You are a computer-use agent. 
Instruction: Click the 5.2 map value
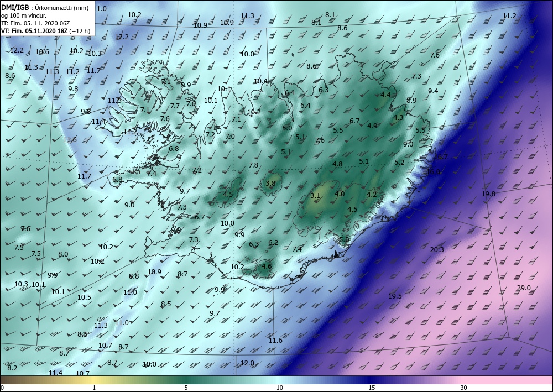point(400,163)
